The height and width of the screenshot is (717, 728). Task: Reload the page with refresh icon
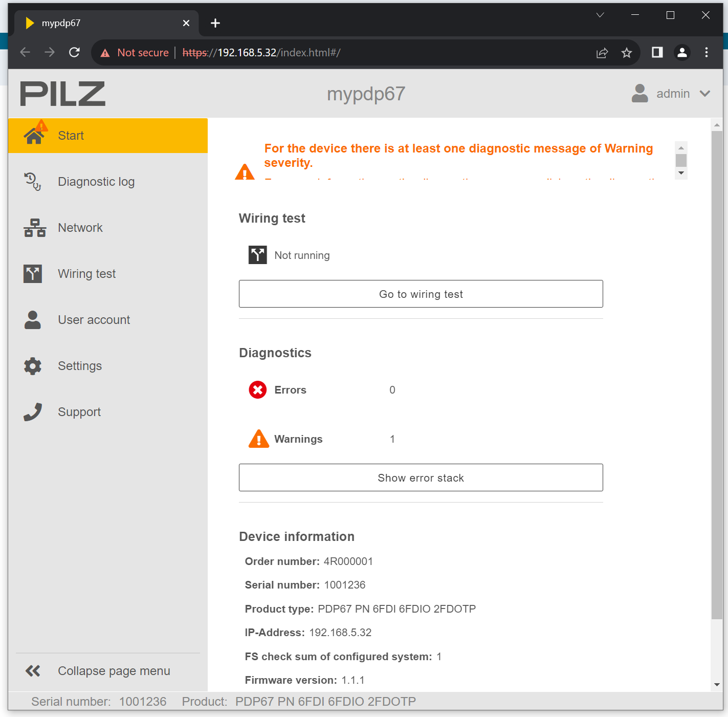74,52
